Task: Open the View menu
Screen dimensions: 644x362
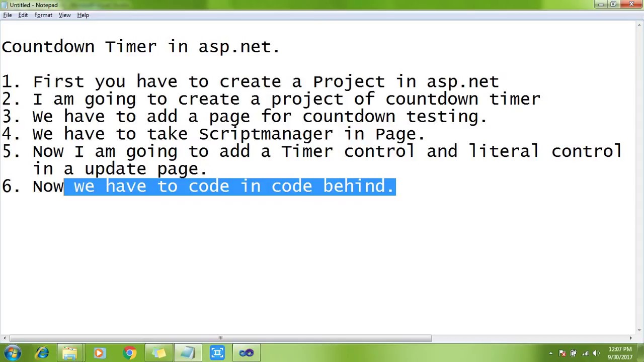Action: tap(64, 15)
